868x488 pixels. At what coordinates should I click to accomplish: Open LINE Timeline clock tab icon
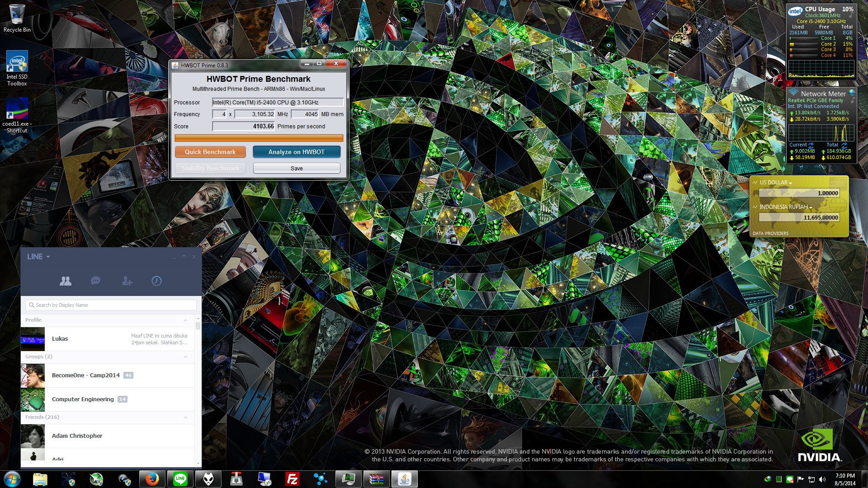pos(156,281)
